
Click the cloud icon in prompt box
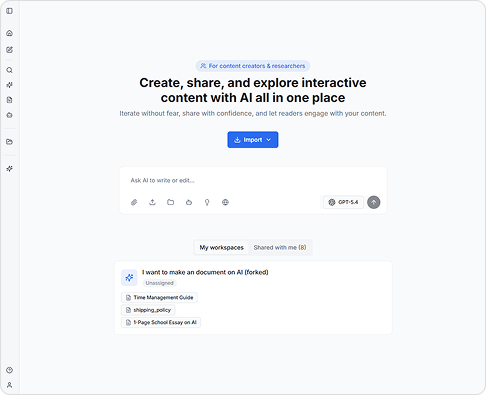click(x=189, y=202)
